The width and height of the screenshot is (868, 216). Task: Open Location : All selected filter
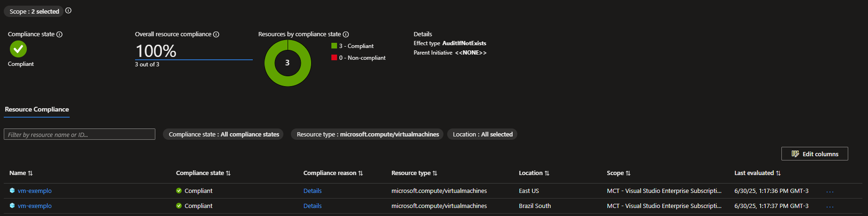(482, 135)
